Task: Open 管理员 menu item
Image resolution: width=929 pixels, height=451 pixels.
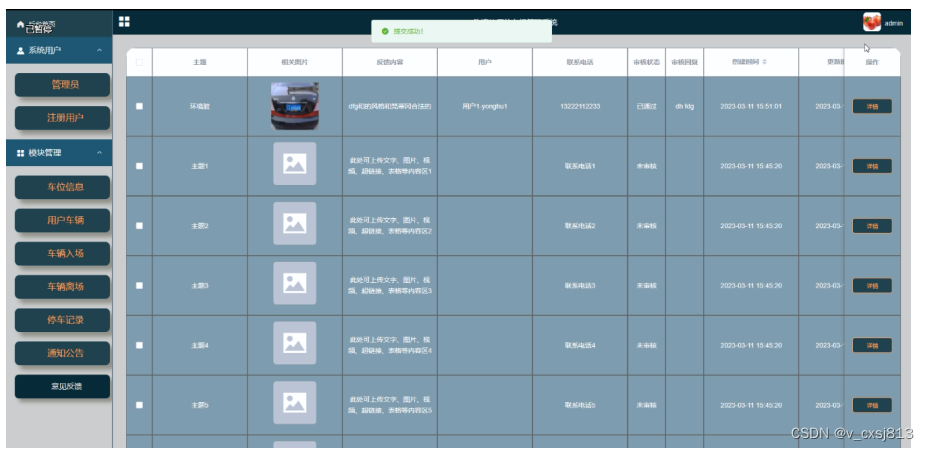Action: click(62, 85)
